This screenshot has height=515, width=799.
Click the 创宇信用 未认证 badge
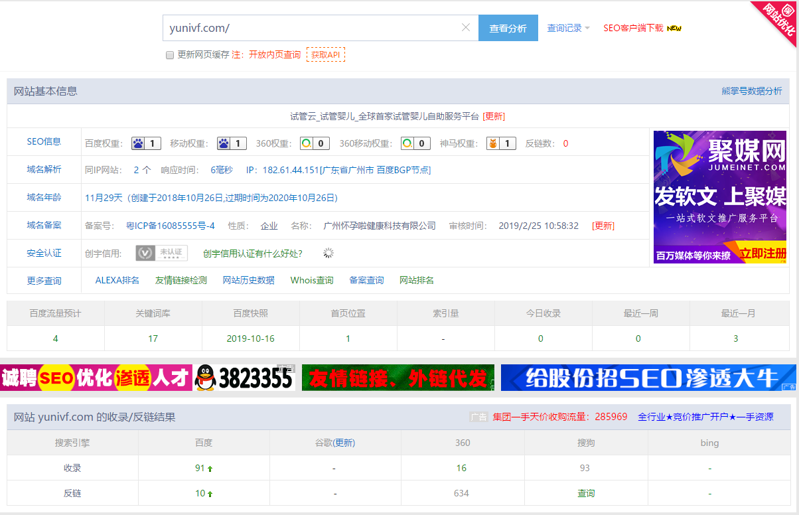[162, 253]
